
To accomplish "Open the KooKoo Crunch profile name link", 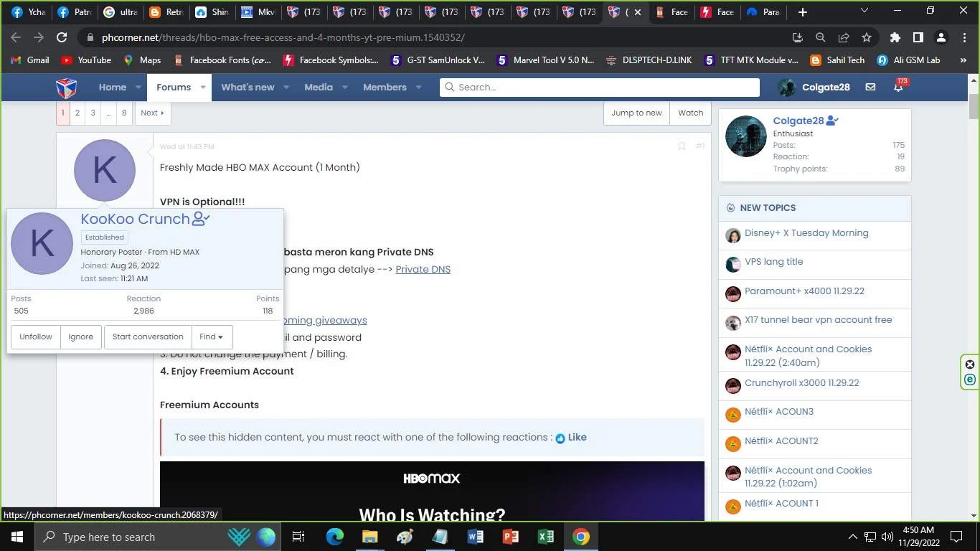I will [x=135, y=219].
